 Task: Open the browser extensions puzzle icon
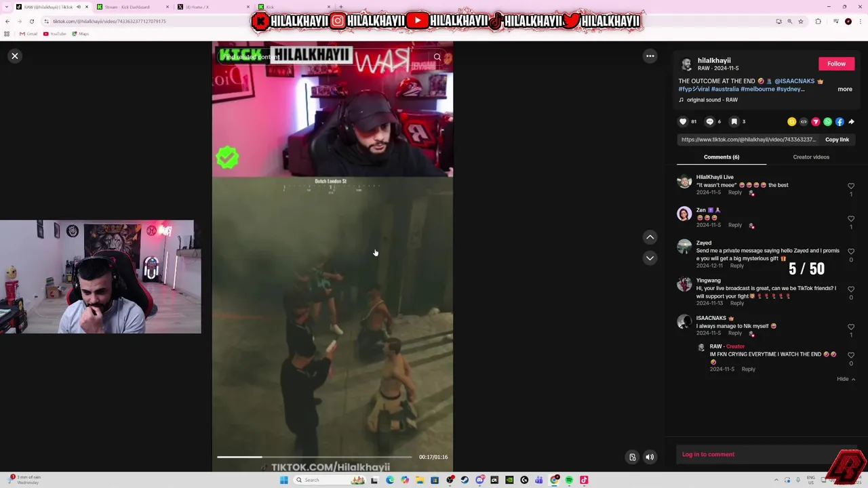pos(818,21)
